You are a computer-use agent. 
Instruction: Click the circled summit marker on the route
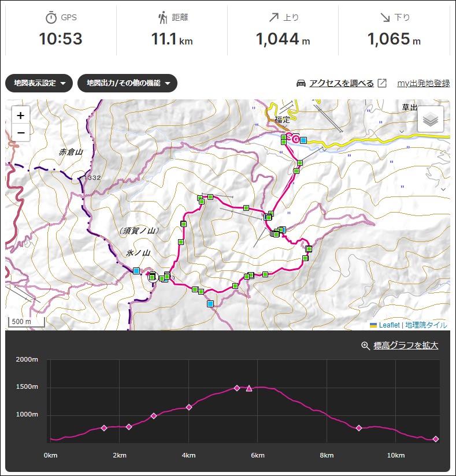[x=153, y=277]
